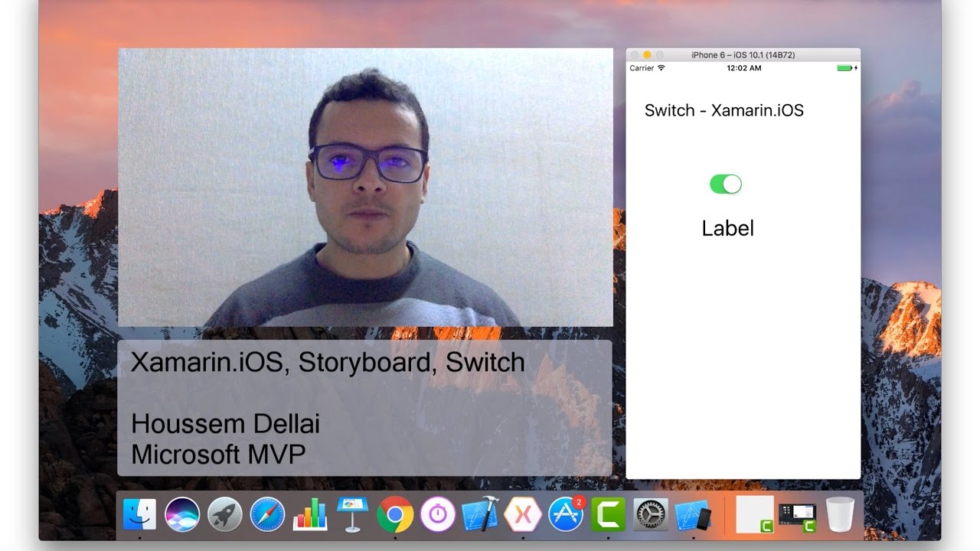Open the Trash

[x=840, y=514]
